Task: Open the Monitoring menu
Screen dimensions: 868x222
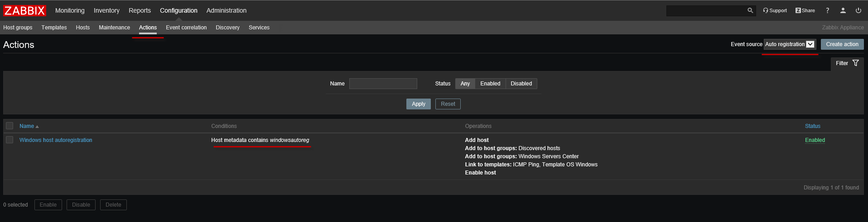Action: pyautogui.click(x=70, y=10)
